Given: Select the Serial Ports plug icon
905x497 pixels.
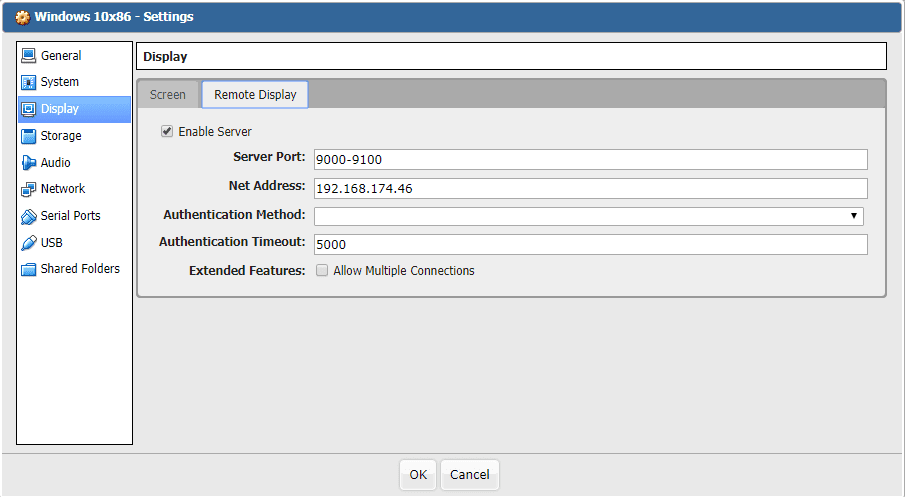Looking at the screenshot, I should pyautogui.click(x=28, y=216).
